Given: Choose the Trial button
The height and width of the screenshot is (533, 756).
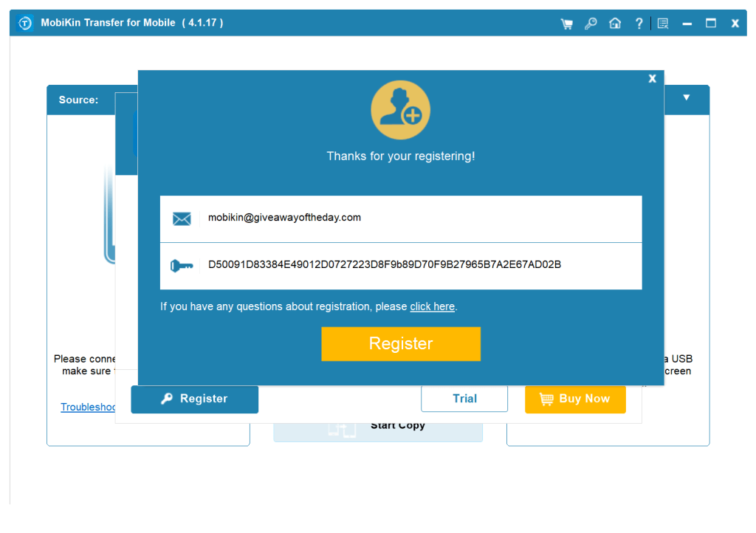Looking at the screenshot, I should pos(464,399).
